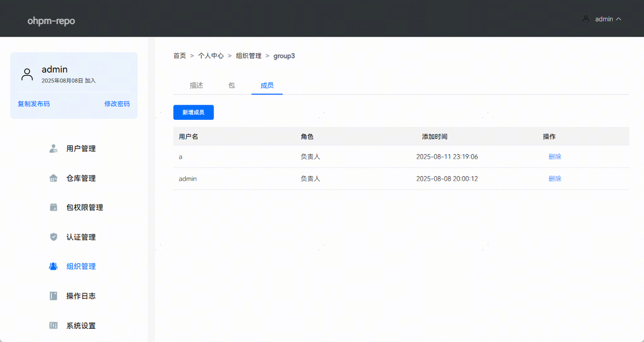Switch to the 描述 (Description) tab
The image size is (644, 342).
196,85
